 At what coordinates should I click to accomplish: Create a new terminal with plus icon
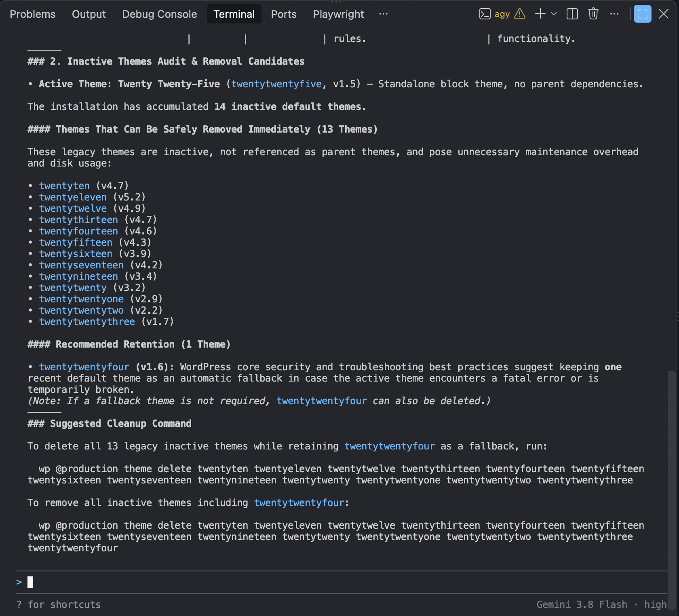tap(540, 14)
